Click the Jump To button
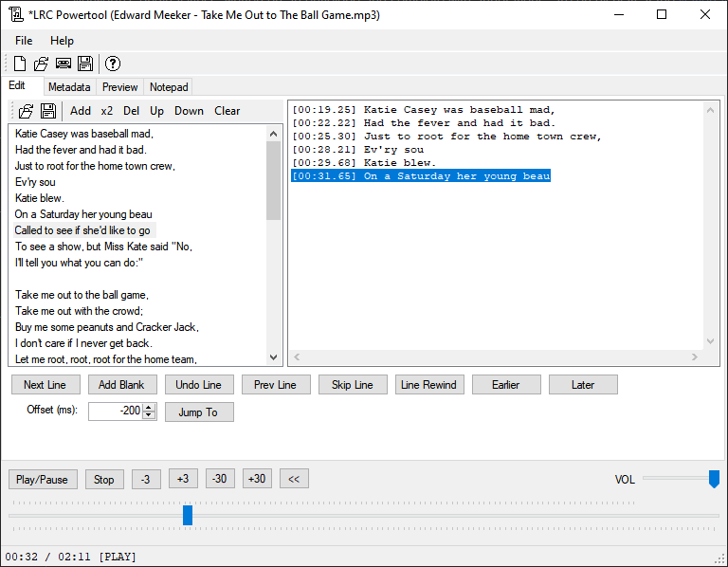Screen dimensions: 728x567 click(x=199, y=412)
